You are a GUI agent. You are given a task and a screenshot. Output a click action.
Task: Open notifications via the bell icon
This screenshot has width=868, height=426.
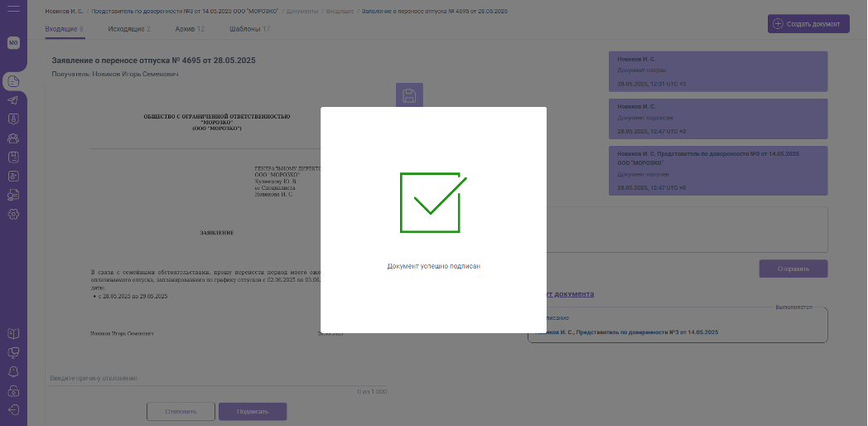pos(13,371)
